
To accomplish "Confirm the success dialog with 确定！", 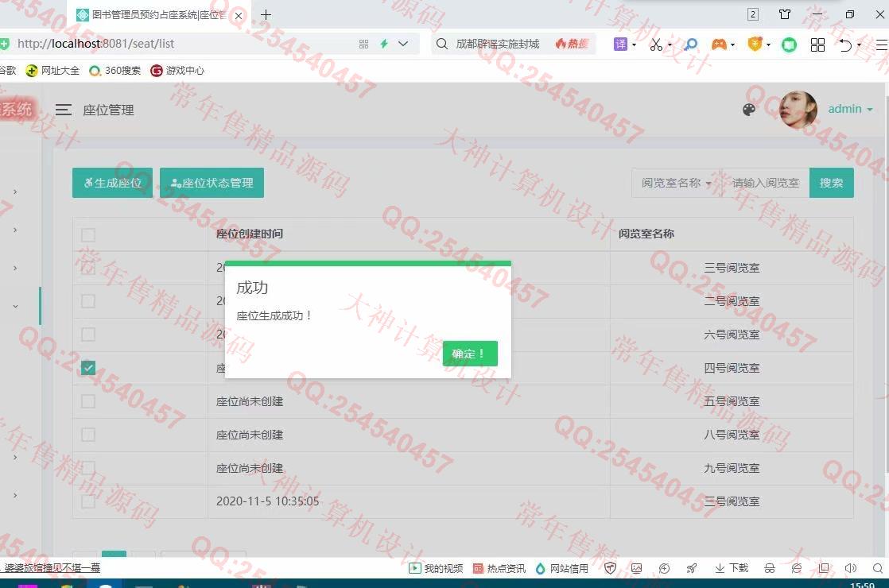I will (x=470, y=354).
